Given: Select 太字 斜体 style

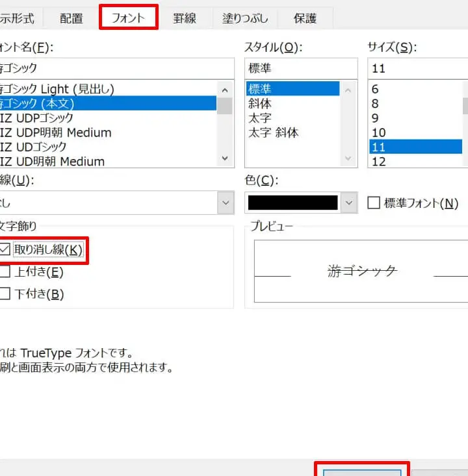Looking at the screenshot, I should point(292,132).
